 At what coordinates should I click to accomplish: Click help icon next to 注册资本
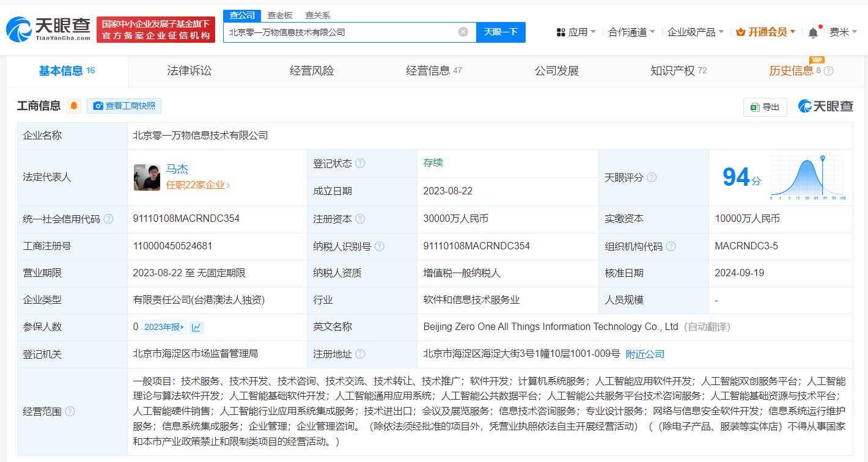[360, 219]
